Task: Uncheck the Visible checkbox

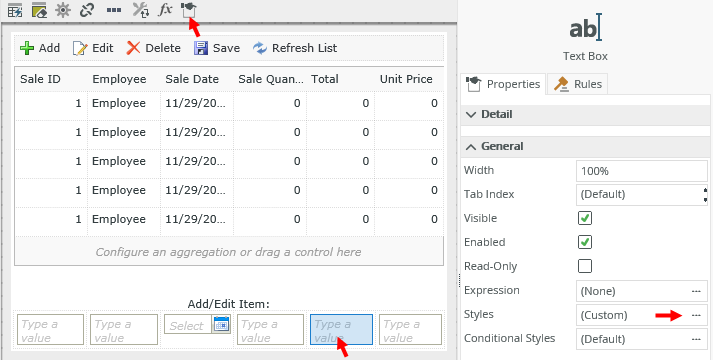Action: point(585,218)
